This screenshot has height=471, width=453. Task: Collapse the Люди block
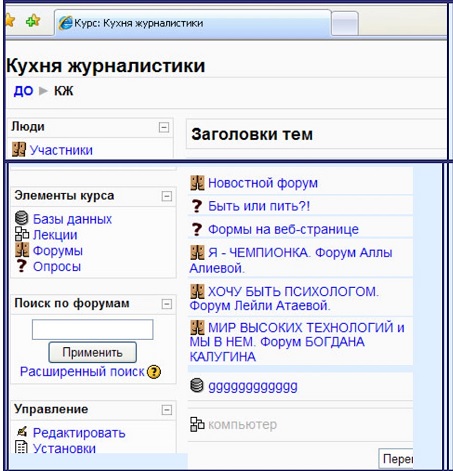coord(164,127)
